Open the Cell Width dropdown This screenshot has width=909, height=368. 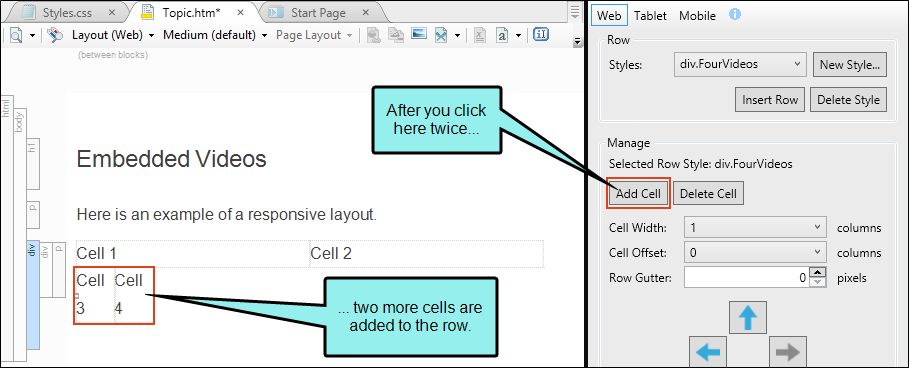[755, 228]
